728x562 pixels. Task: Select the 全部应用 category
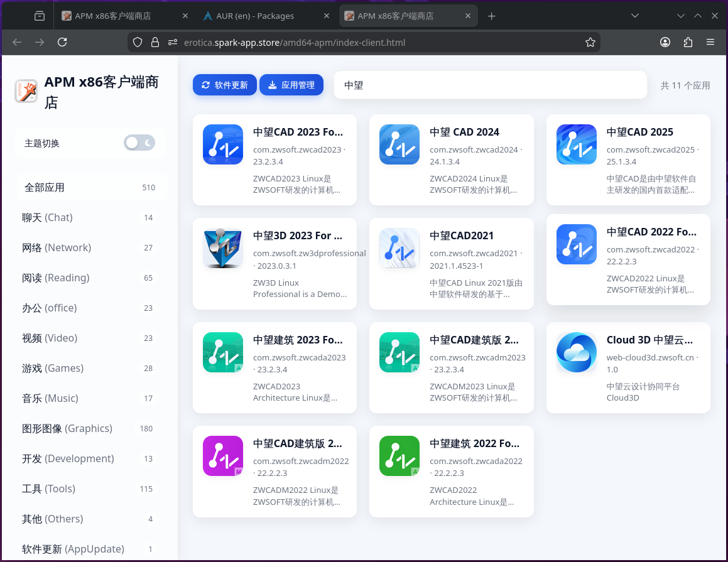pos(91,188)
